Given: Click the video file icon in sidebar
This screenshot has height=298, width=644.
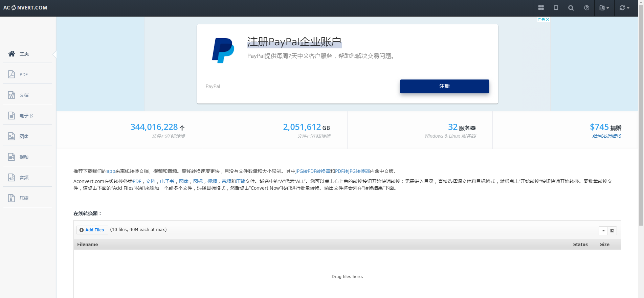Looking at the screenshot, I should click(12, 157).
